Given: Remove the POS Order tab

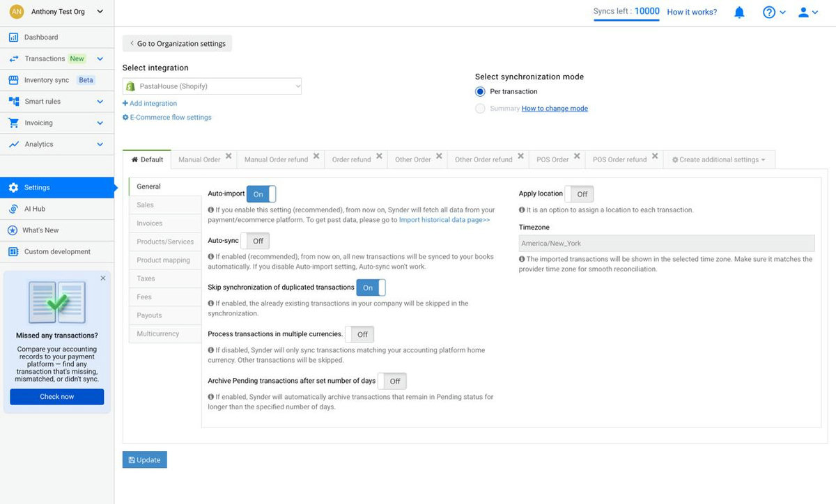Looking at the screenshot, I should (x=577, y=157).
